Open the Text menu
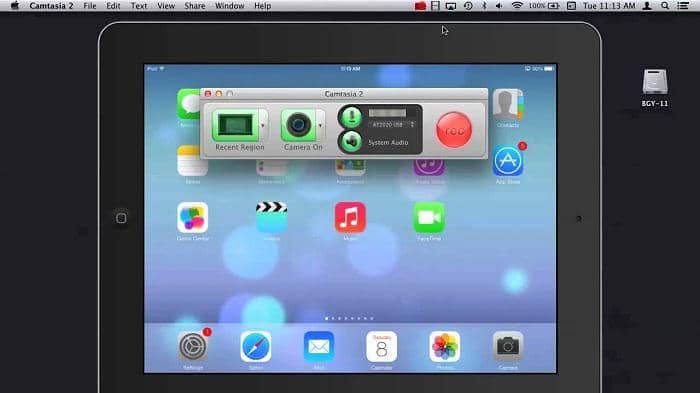Screen dimensions: 700x393 pos(138,6)
